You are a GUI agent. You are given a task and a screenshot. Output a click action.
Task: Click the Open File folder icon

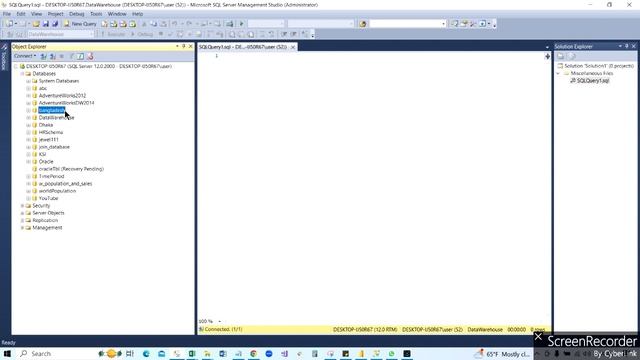point(36,24)
